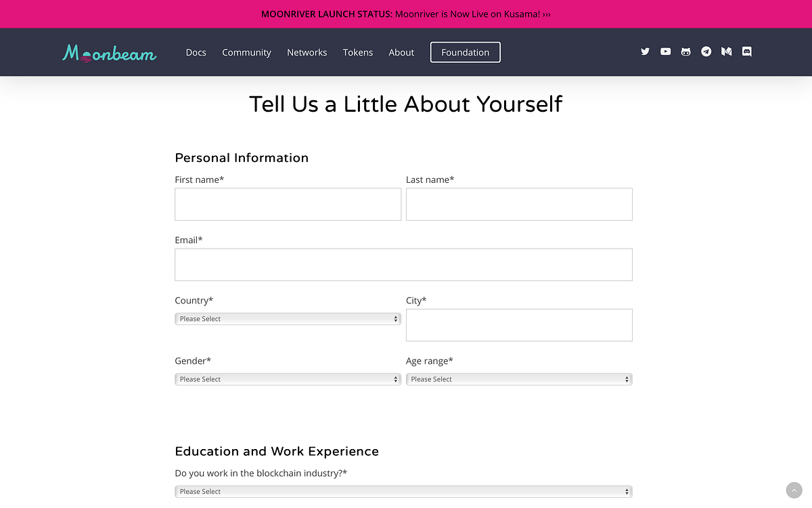Open the Country dropdown
The image size is (812, 508).
[x=288, y=318]
